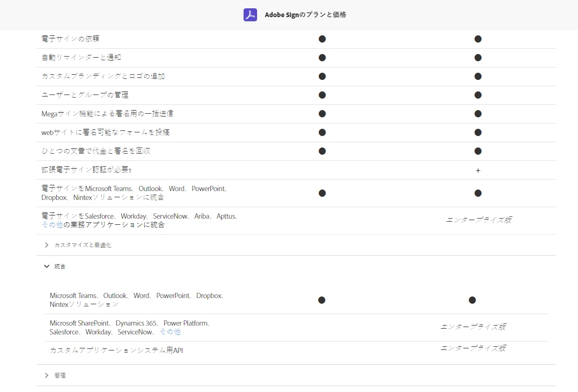Select 拡張電子サイン認証が必要 label
Screen dimensions: 578x392
pyautogui.click(x=86, y=170)
